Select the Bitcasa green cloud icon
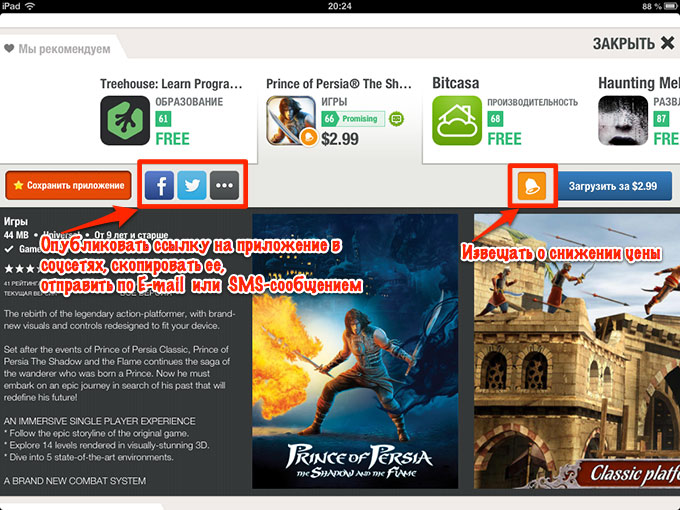 coord(457,120)
